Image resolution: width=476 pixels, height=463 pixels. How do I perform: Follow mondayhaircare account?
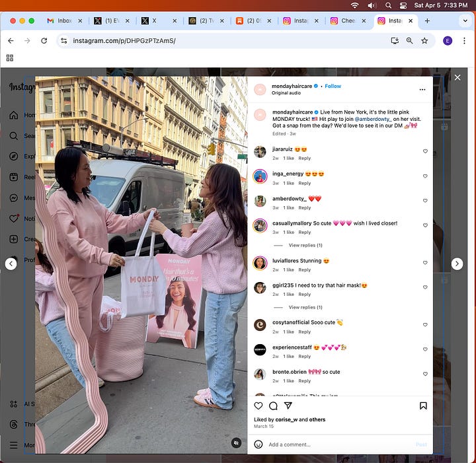[x=333, y=86]
